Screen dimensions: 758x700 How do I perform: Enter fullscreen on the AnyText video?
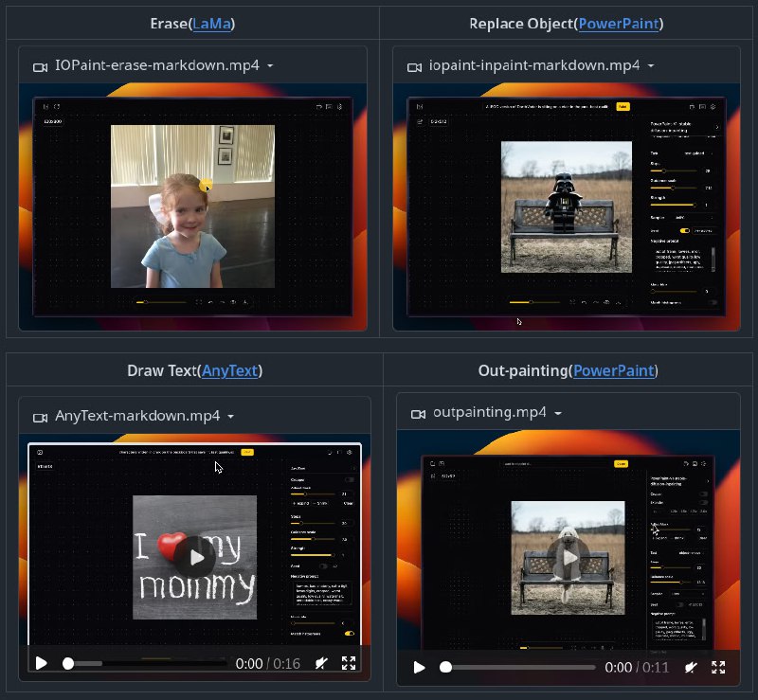(x=349, y=663)
